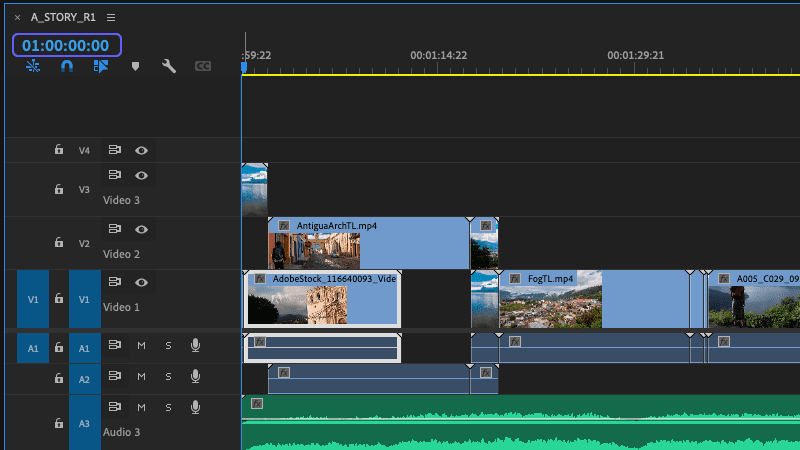800x450 pixels.
Task: Click fx badge on A005_C029 video clip
Action: pos(723,279)
